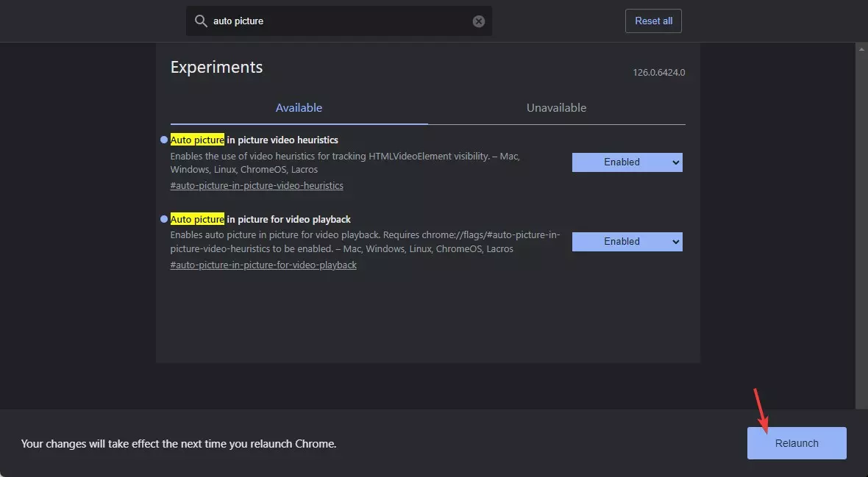Switch to the Unavailable tab

(x=556, y=107)
